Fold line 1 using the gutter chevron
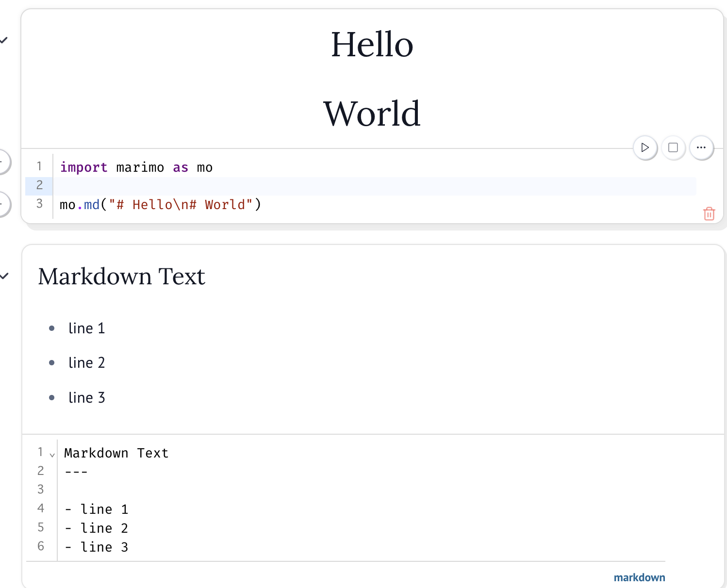The width and height of the screenshot is (727, 588). click(51, 454)
